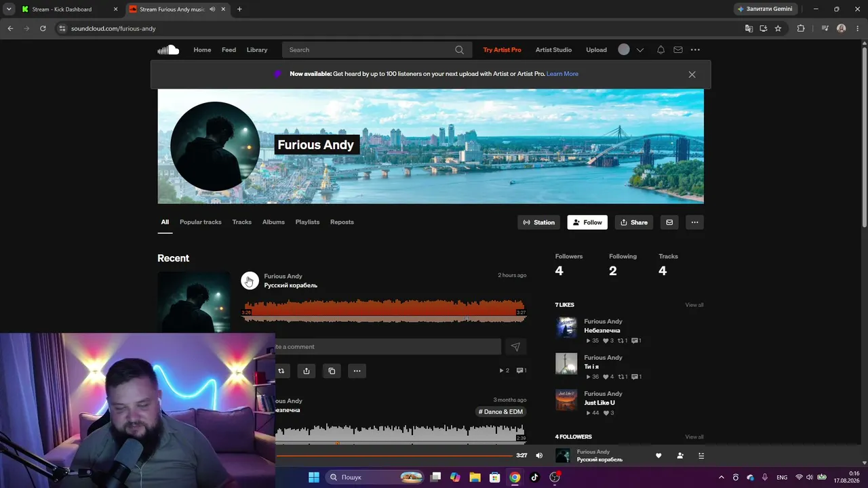This screenshot has width=868, height=488.
Task: Open more options for Русский корабель
Action: click(357, 371)
